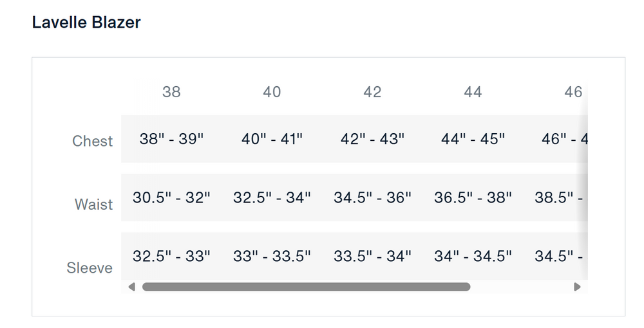Click the right scroll arrow
Viewport: 644px width, 328px height.
click(577, 287)
